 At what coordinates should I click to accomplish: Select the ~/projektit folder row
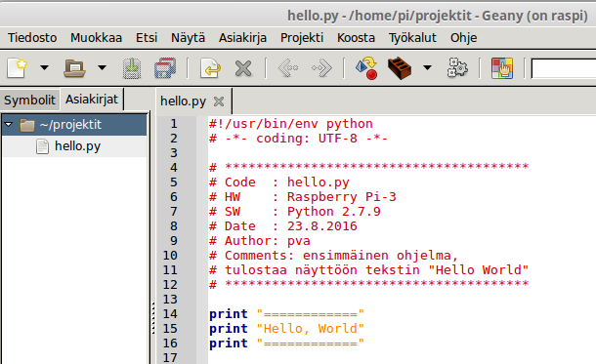pyautogui.click(x=74, y=125)
